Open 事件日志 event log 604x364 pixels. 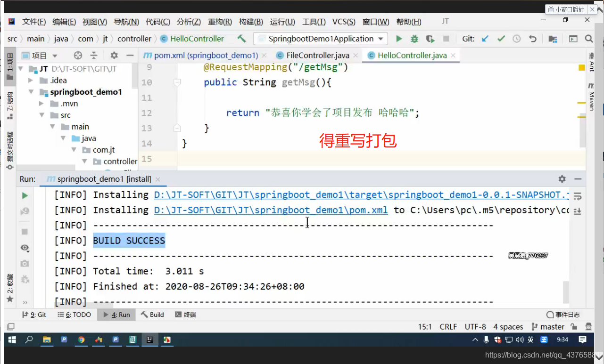coord(563,315)
